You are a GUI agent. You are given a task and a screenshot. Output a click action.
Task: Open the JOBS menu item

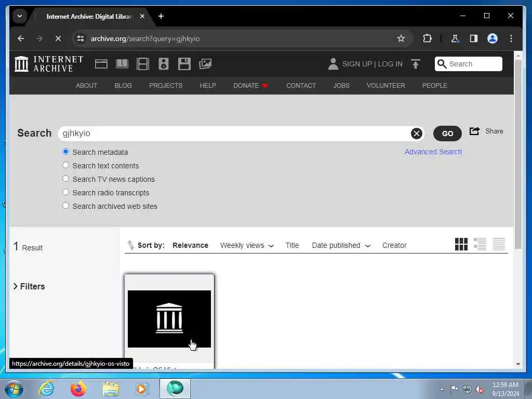click(x=341, y=86)
